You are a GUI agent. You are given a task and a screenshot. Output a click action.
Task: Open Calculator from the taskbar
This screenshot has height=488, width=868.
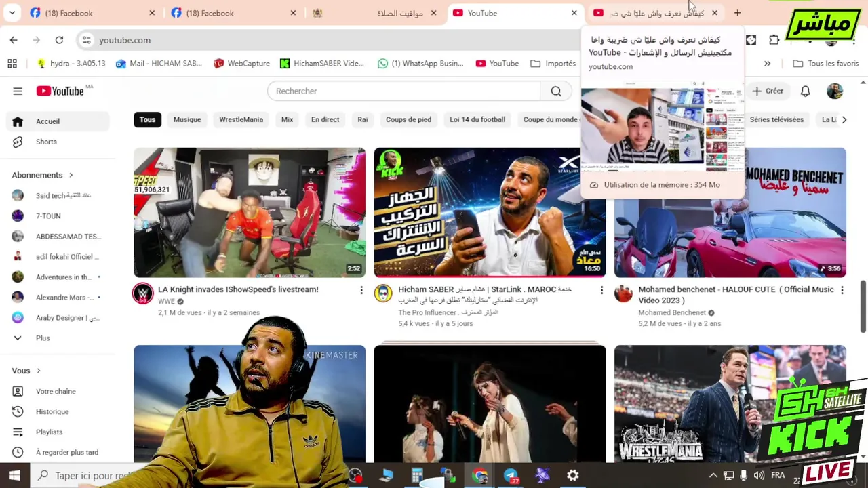point(417,476)
